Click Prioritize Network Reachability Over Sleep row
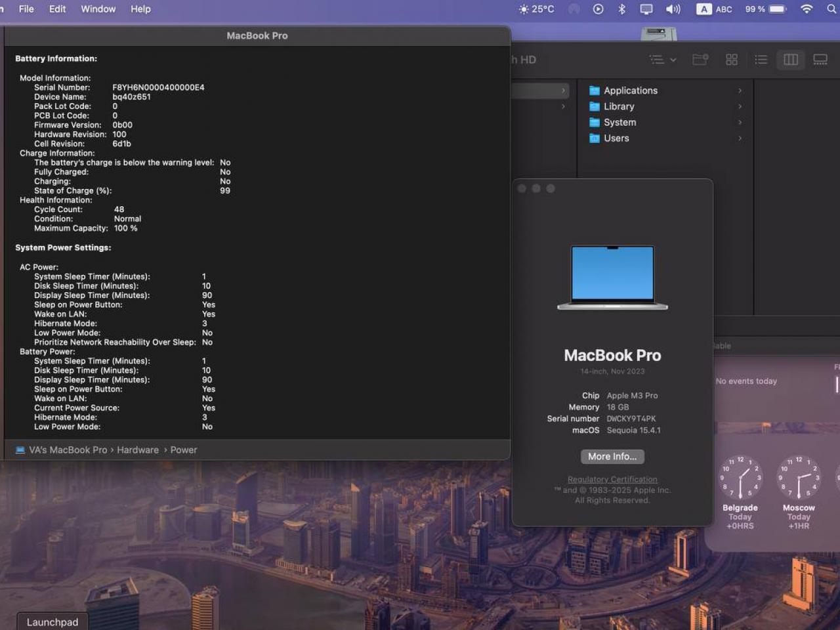The image size is (840, 630). click(x=123, y=343)
